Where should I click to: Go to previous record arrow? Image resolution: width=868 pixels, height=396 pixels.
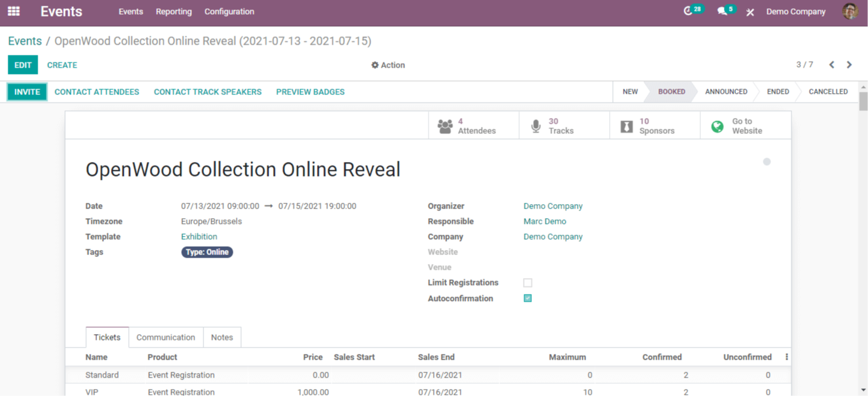832,65
